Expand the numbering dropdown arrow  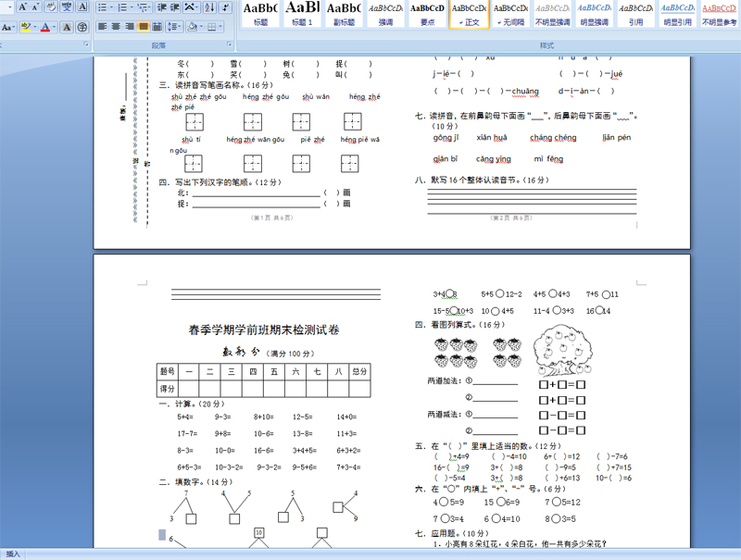[x=131, y=7]
